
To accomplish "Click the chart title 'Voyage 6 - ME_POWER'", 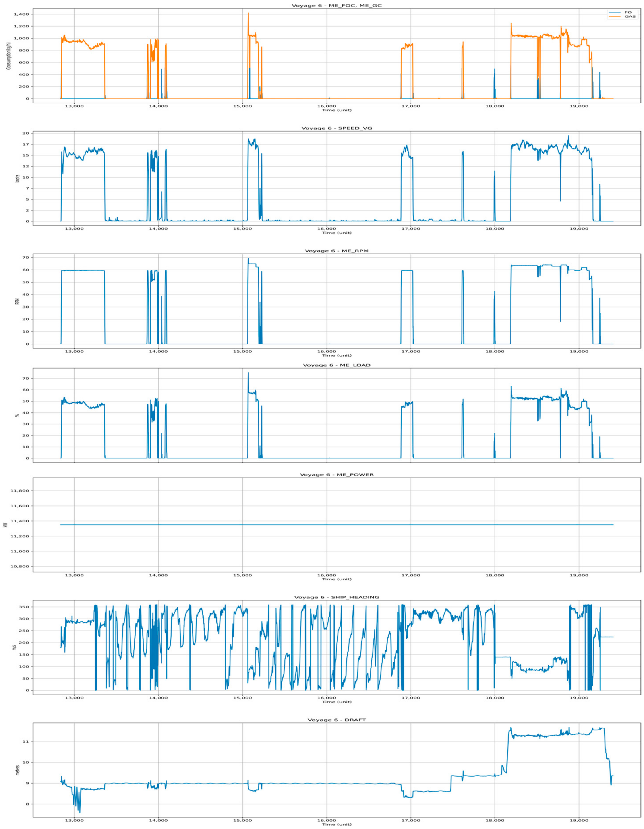I will pos(337,475).
